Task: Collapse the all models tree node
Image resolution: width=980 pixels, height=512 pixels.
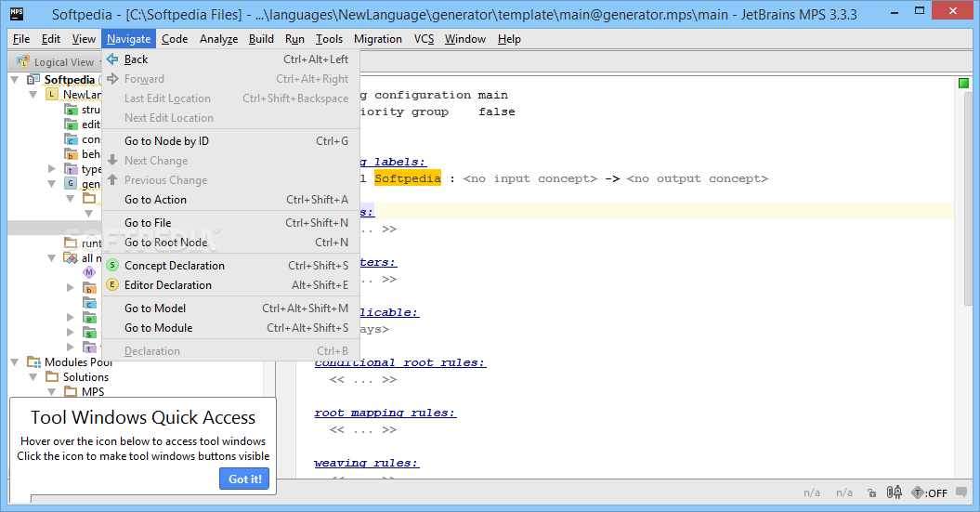Action: 52,257
